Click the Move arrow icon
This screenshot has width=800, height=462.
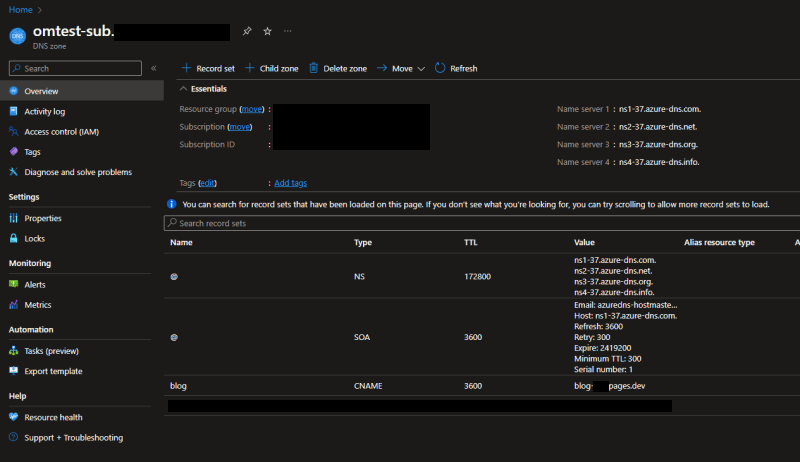coord(382,68)
